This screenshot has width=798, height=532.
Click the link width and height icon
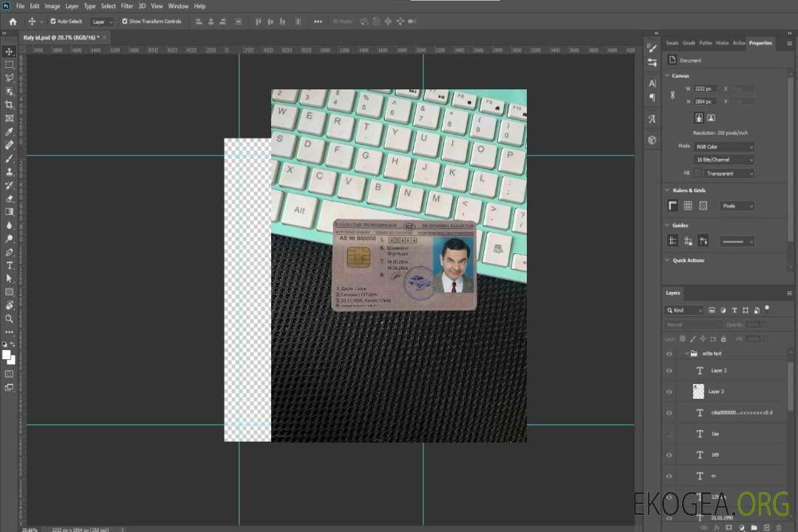pos(672,95)
